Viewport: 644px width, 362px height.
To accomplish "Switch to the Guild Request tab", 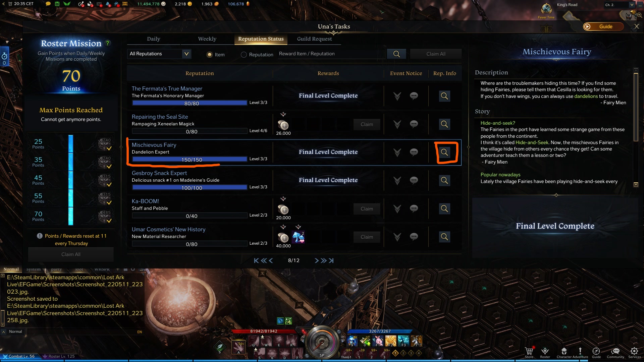I will [x=314, y=39].
